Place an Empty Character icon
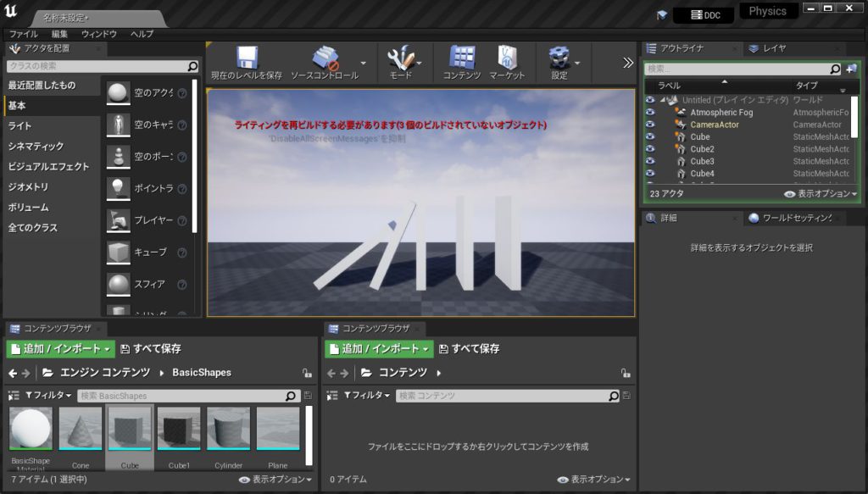The image size is (868, 494). coord(118,125)
